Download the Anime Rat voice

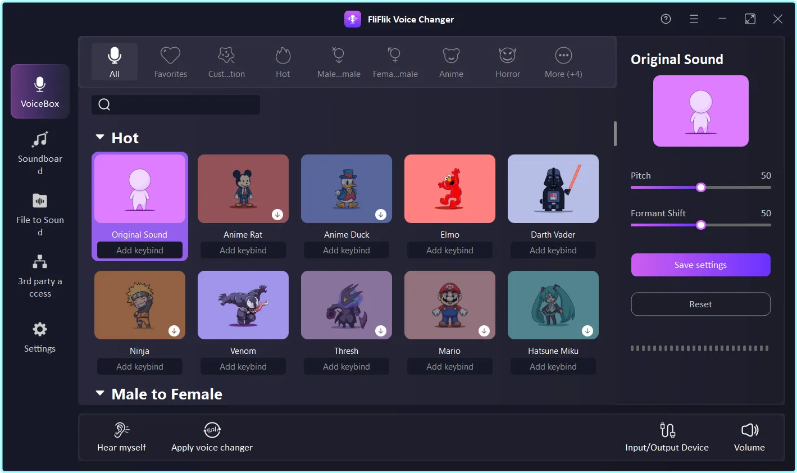coord(278,214)
